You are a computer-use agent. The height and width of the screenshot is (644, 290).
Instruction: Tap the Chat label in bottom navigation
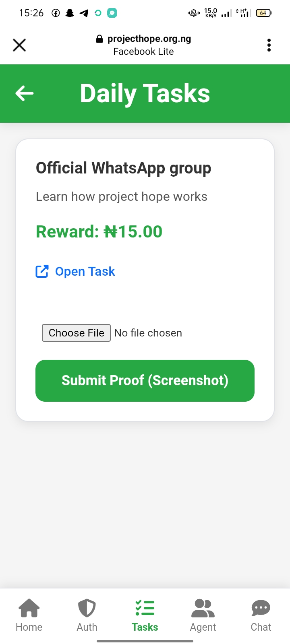click(x=261, y=627)
